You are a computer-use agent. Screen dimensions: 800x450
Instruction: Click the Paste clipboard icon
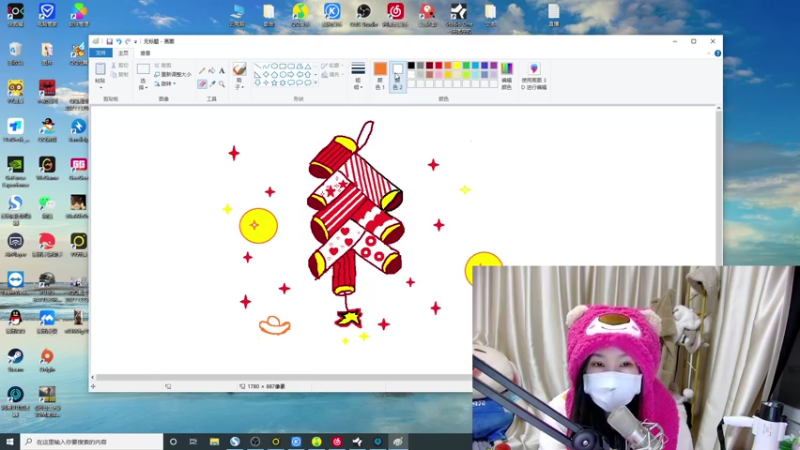point(101,68)
